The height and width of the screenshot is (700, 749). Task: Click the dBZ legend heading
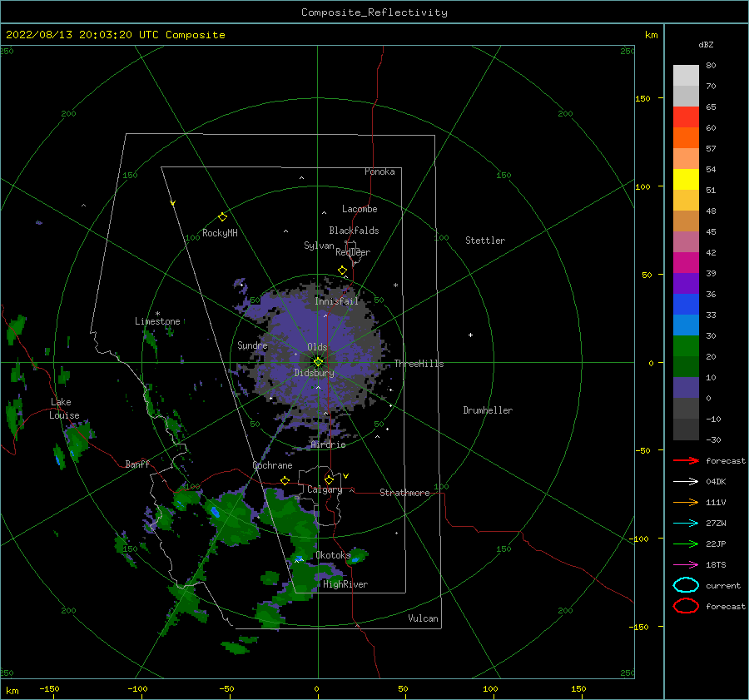(x=706, y=45)
